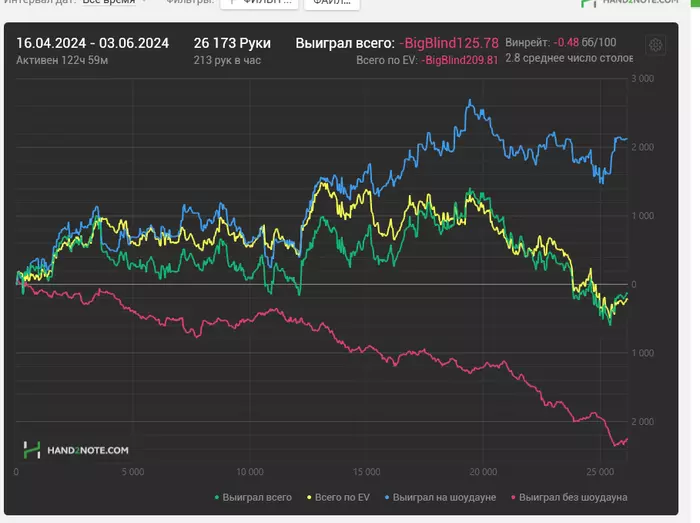Click 'Активен 122ч 59м' text
The width and height of the screenshot is (700, 523).
click(62, 60)
